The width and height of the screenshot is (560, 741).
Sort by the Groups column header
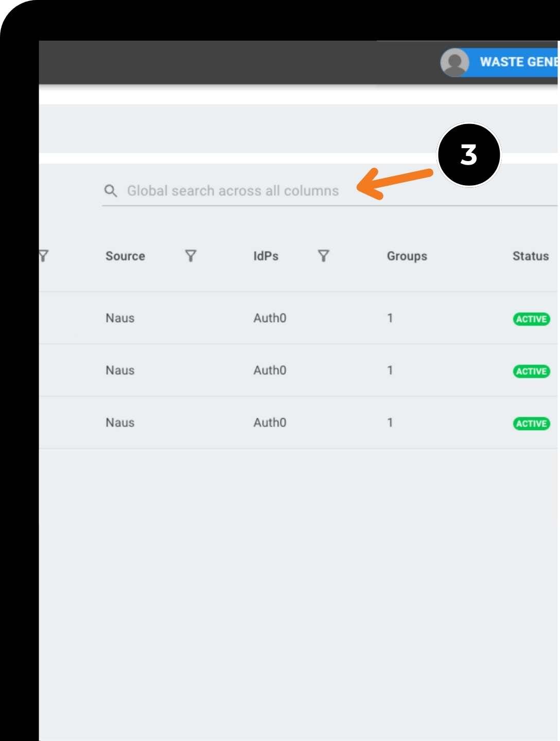[407, 256]
